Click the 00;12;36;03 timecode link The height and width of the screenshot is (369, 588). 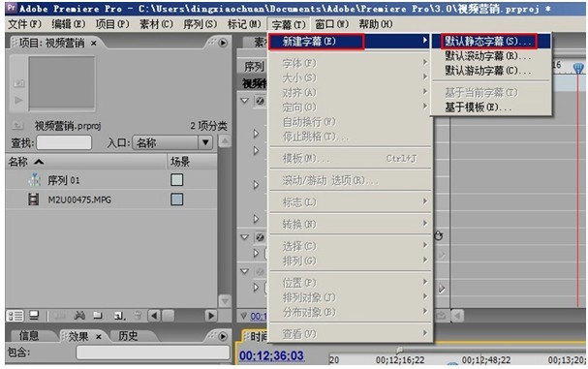271,355
